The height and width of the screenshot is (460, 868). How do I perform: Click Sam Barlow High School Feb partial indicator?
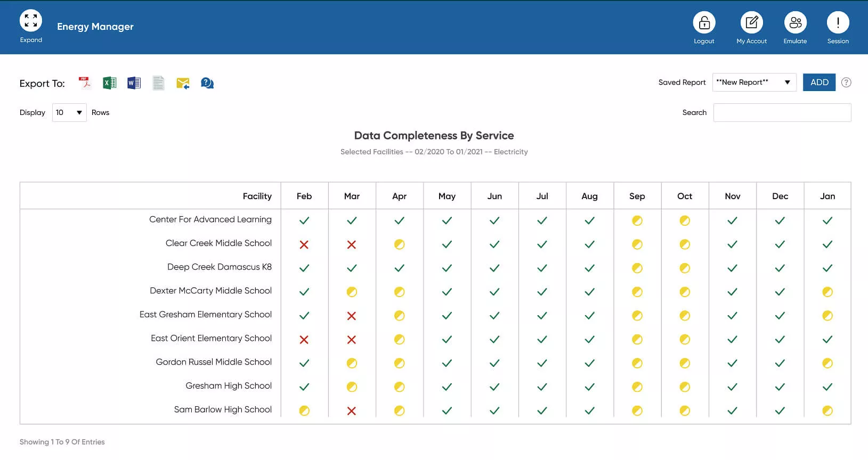coord(304,411)
